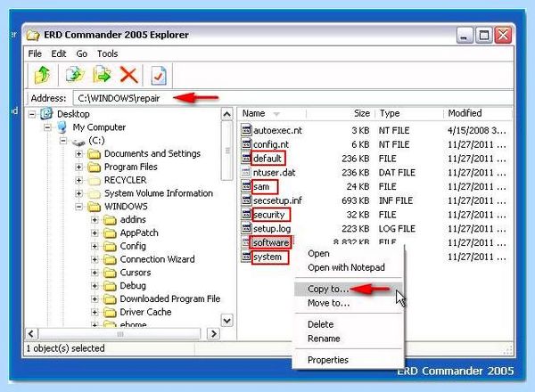
Task: Click the tree horizontal scroll left arrow
Action: tap(31, 333)
